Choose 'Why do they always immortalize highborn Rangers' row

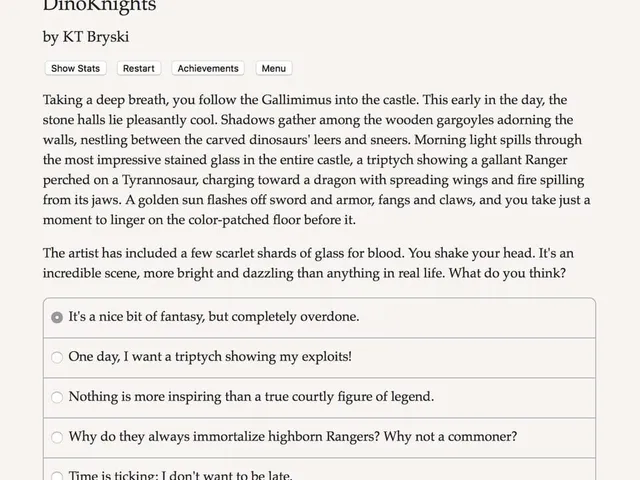320,438
